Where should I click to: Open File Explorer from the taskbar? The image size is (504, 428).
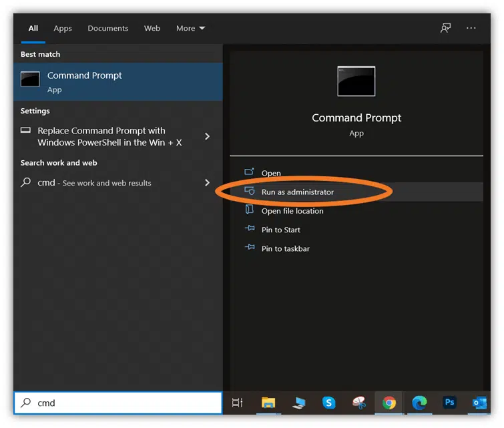tap(268, 403)
